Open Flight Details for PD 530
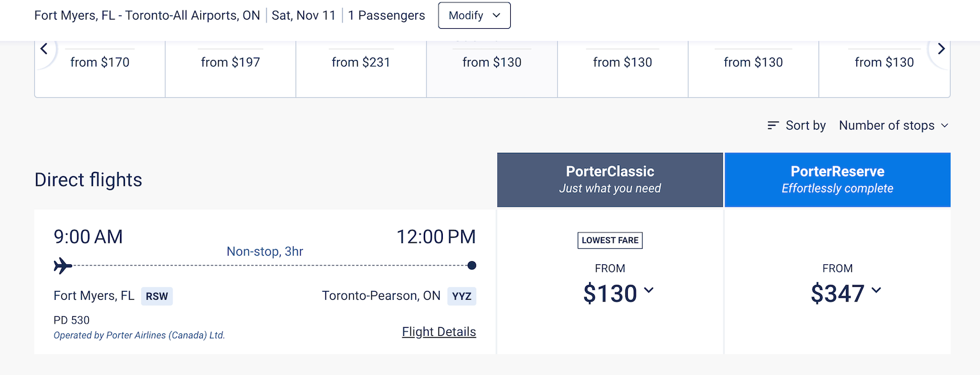Screen dimensions: 980x375 [439, 331]
